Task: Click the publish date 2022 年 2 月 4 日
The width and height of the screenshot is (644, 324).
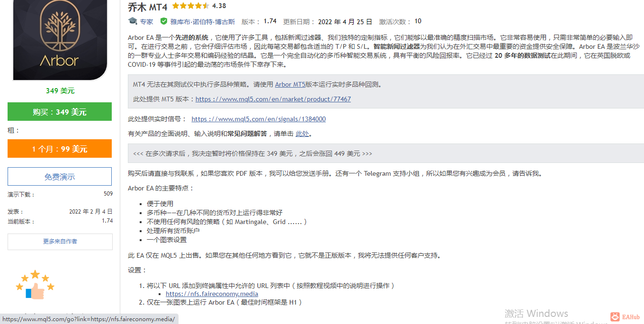Action: (x=91, y=212)
